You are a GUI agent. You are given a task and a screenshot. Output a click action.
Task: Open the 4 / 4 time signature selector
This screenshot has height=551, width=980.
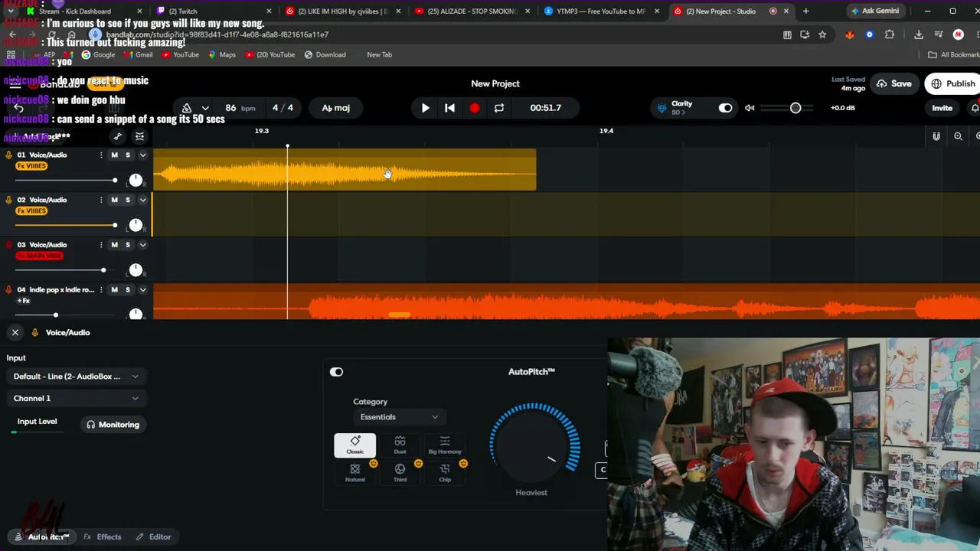coord(283,108)
